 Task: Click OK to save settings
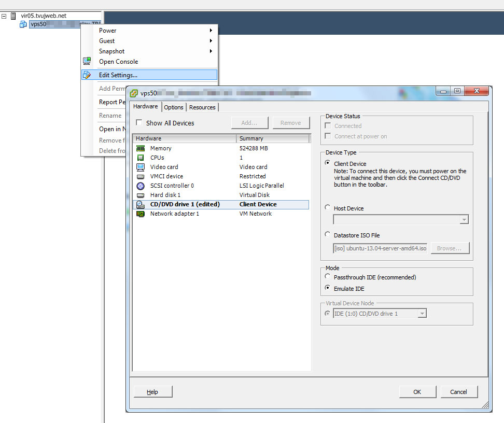coord(417,392)
